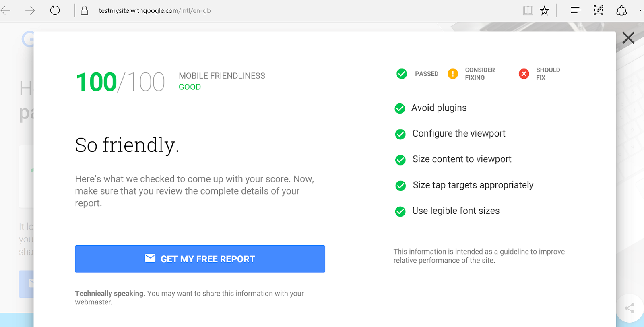Viewport: 644px width, 327px height.
Task: Click the browser forward arrow
Action: point(30,10)
